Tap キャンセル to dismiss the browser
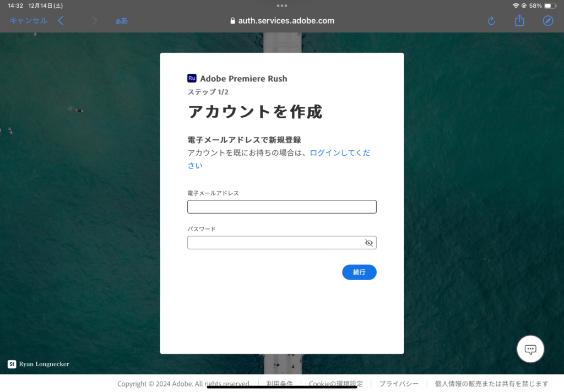The width and height of the screenshot is (564, 392). point(29,21)
